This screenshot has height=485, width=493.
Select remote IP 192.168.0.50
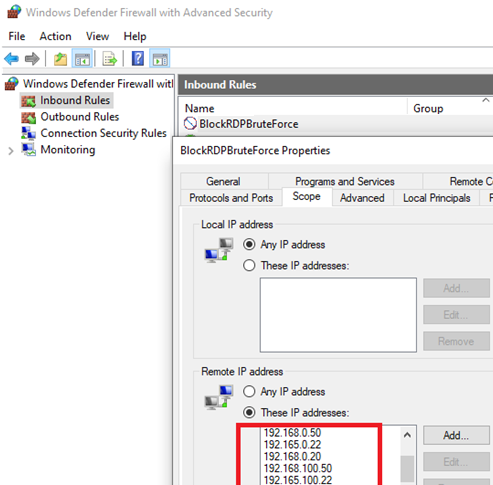coord(292,433)
